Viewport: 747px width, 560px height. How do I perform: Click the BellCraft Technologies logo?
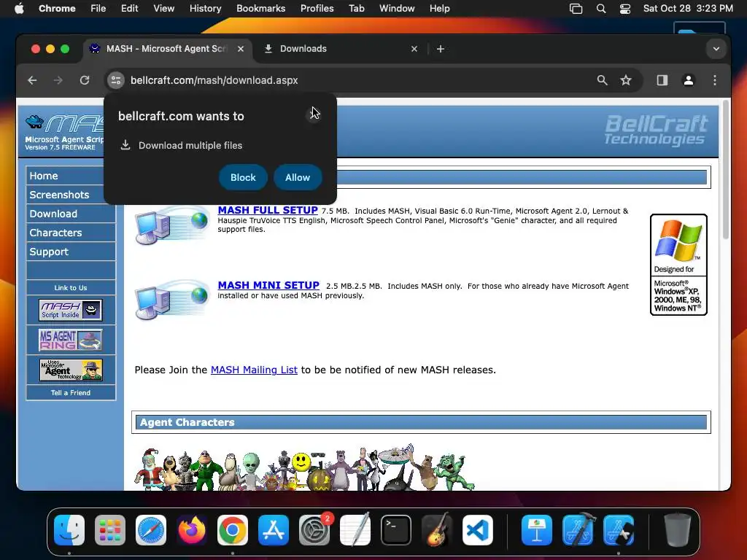tap(656, 129)
